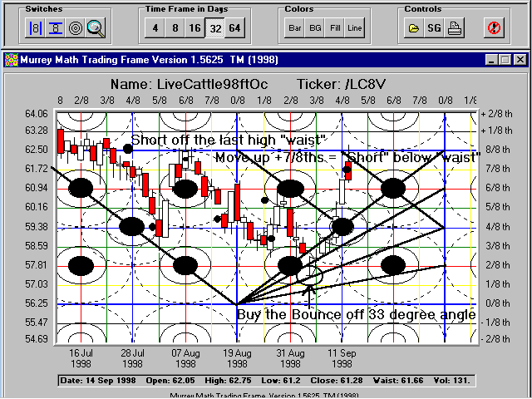Click the 'Name: LiveCattle98ftOc' chart heading
Screen dimensions: 532x399
pyautogui.click(x=190, y=84)
